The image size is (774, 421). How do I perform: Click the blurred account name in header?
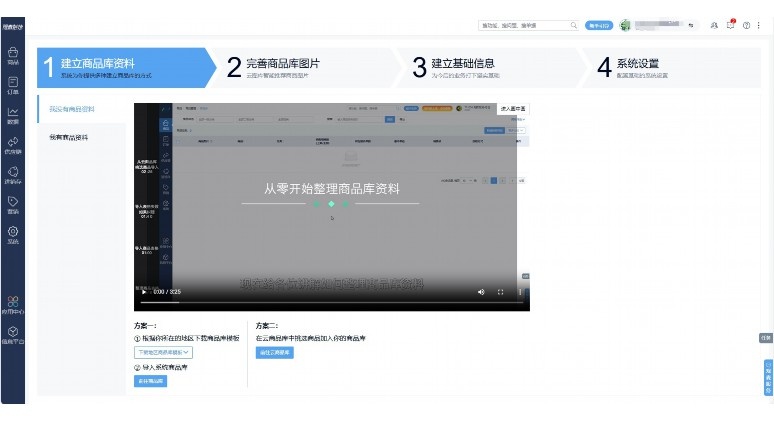click(658, 25)
